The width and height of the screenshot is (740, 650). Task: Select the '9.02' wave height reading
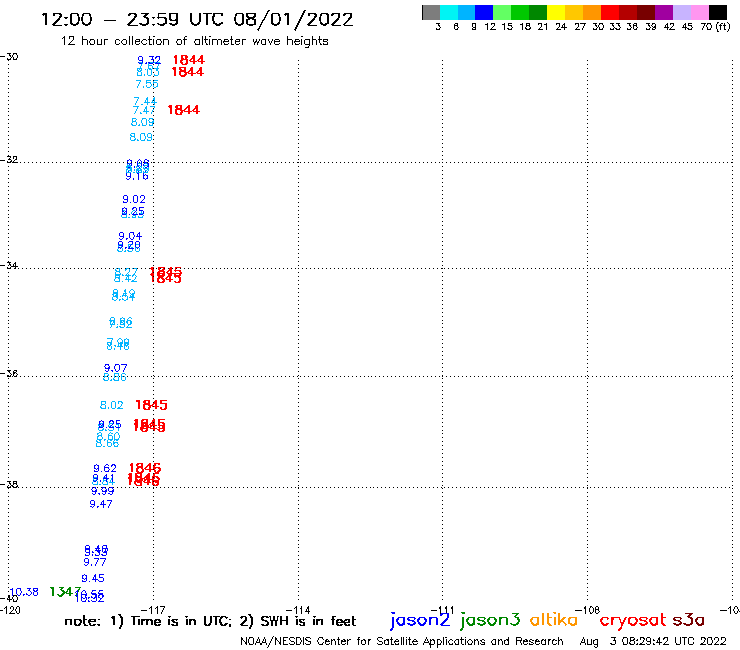tap(134, 199)
